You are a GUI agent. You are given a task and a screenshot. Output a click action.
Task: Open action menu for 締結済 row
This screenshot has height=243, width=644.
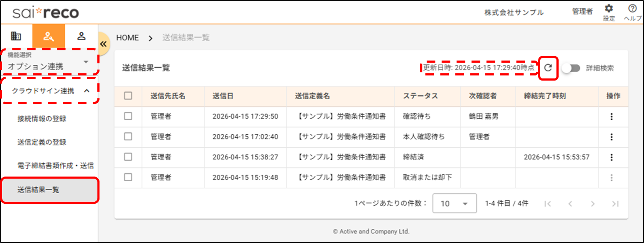point(612,157)
